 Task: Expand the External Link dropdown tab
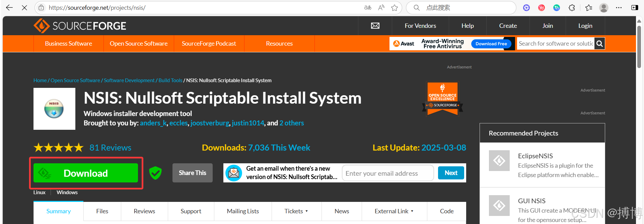click(x=394, y=211)
